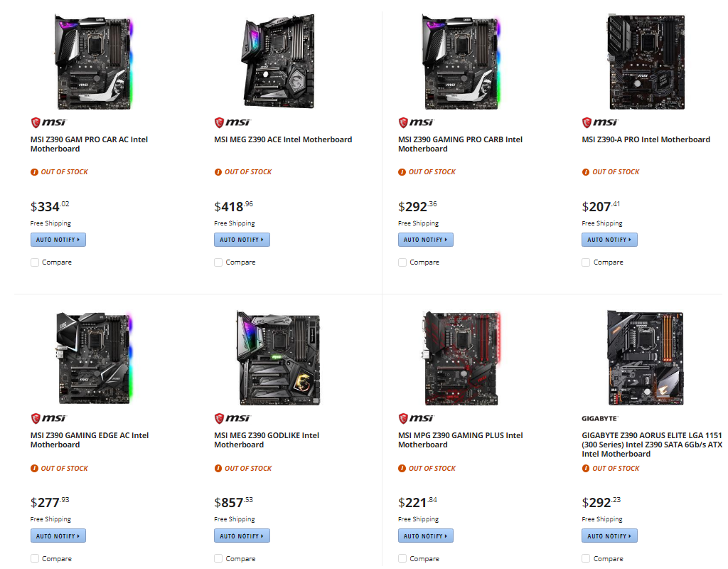Click Auto Notify for GIGABYTE Z390 AORUS ELITE

click(609, 536)
